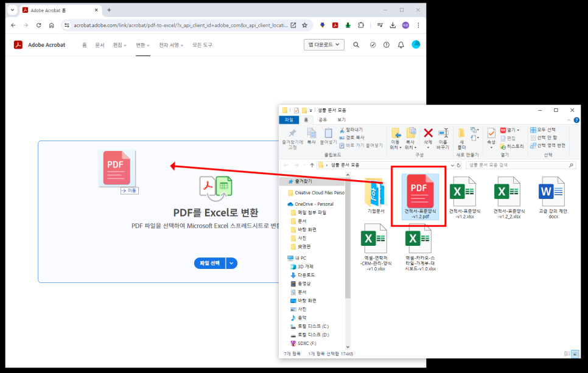
Task: Click the Adobe Acrobat logo in header
Action: click(18, 45)
